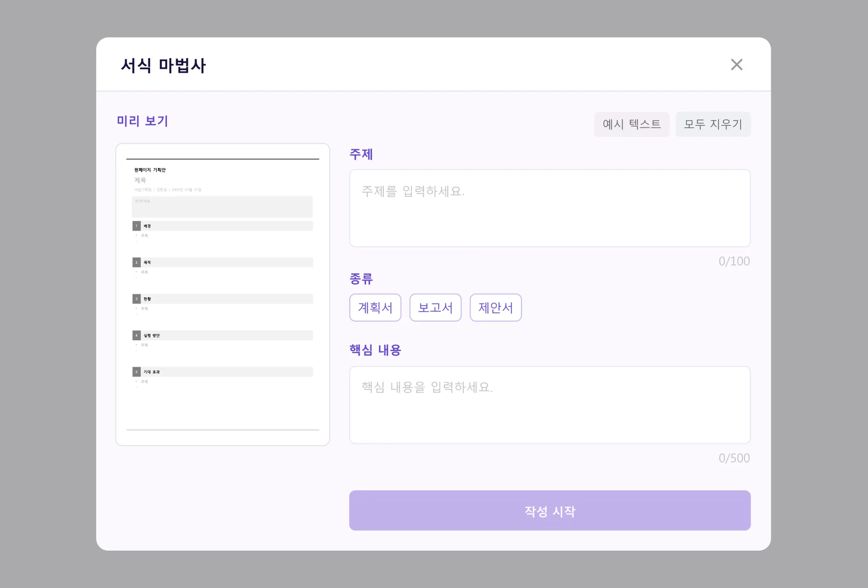868x588 pixels.
Task: Click into the 핵심 내용 text area
Action: point(550,405)
